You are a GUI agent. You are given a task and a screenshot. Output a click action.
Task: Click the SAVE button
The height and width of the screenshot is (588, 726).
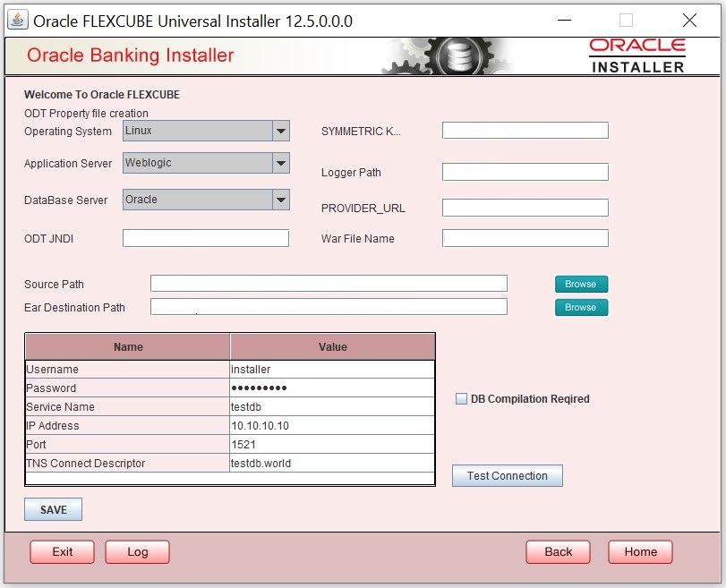click(x=53, y=509)
